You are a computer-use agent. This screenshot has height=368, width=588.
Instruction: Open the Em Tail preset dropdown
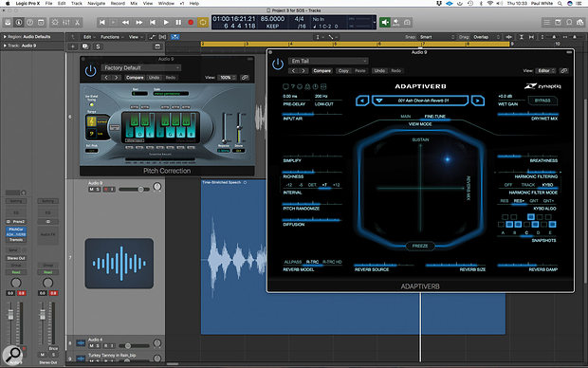point(328,61)
